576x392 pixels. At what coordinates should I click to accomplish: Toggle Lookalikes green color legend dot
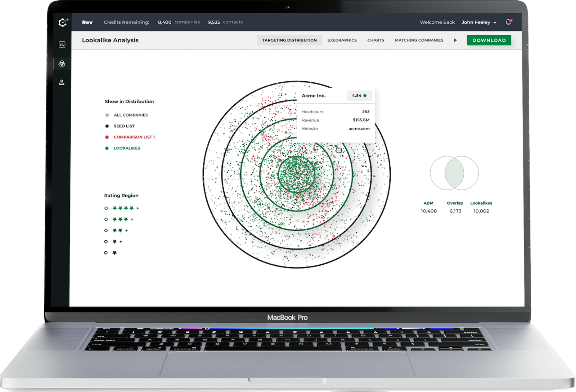[107, 148]
